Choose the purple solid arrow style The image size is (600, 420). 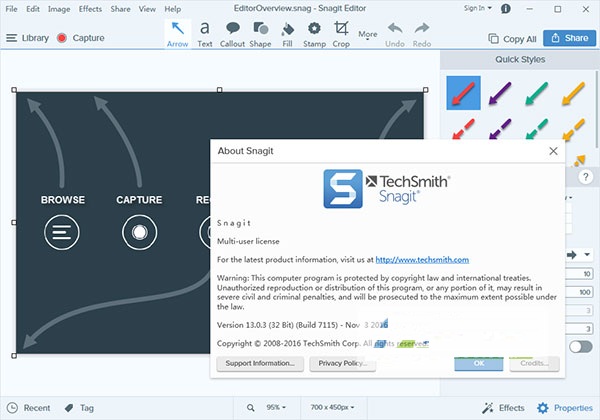(x=500, y=93)
